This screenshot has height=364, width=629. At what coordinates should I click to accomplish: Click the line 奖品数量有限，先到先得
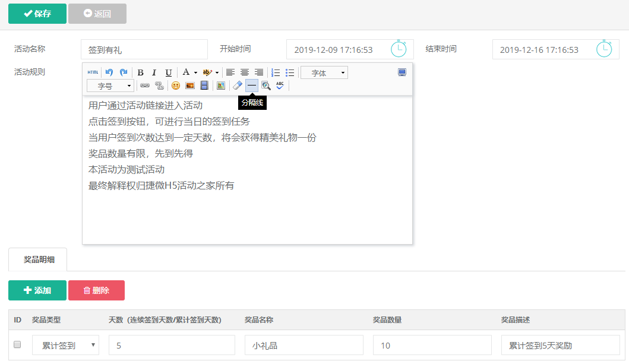[x=140, y=154]
